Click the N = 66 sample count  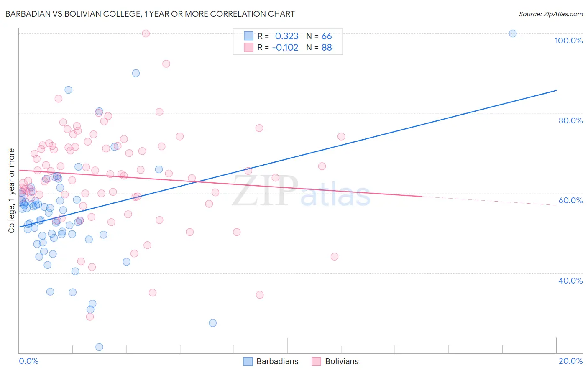coord(319,36)
